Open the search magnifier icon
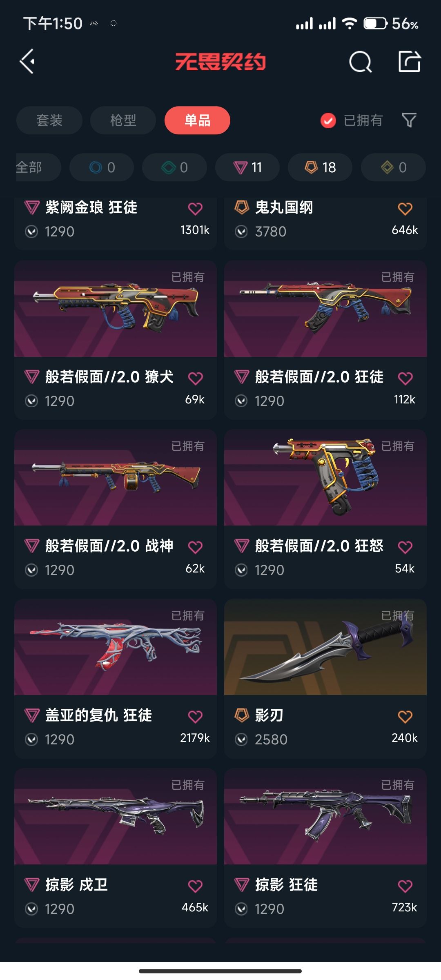This screenshot has width=441, height=980. [x=360, y=62]
